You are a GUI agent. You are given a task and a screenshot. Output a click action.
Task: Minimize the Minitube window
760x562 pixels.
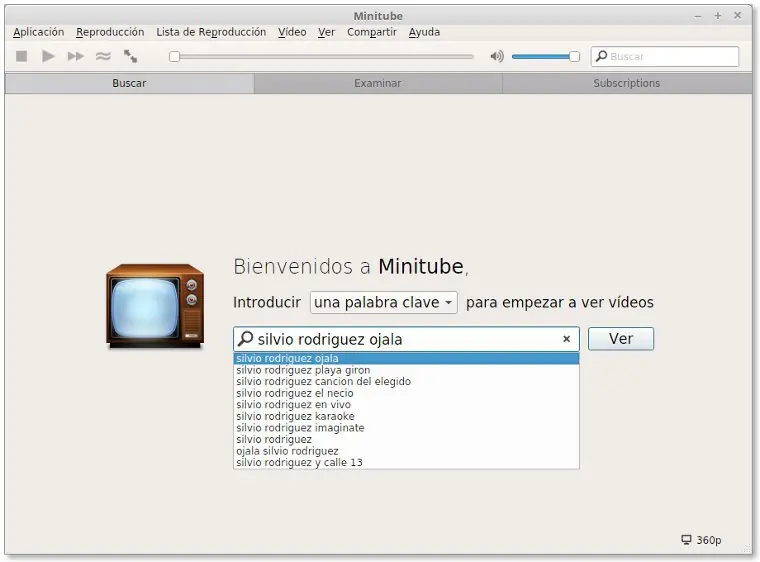[698, 16]
